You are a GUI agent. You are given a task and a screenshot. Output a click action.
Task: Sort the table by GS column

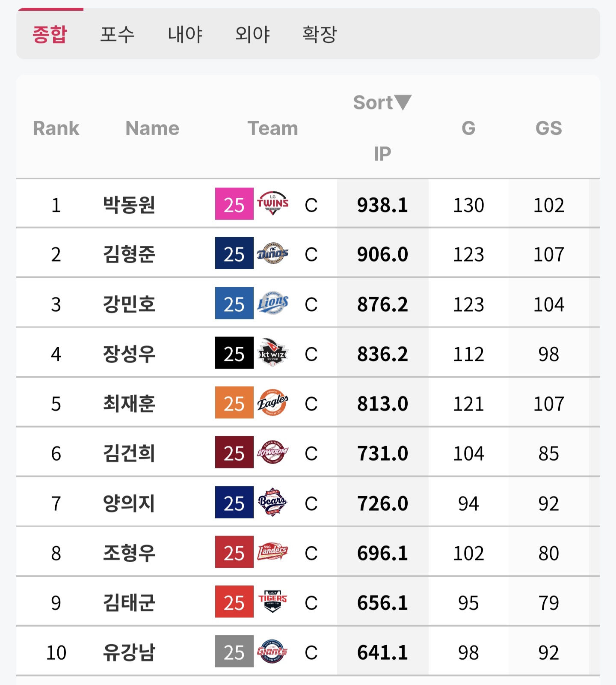pos(548,128)
